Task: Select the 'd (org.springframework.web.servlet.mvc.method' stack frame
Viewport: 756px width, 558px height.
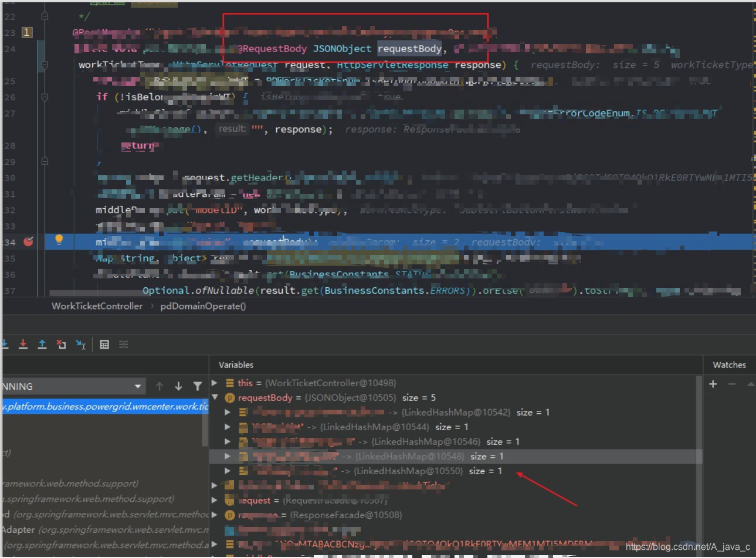Action: 106,514
